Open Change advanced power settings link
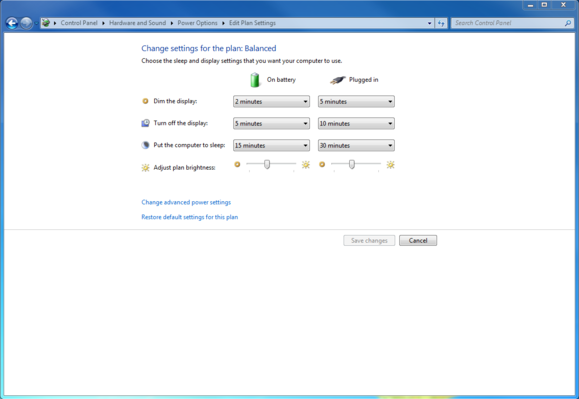Image resolution: width=579 pixels, height=399 pixels. coord(186,202)
